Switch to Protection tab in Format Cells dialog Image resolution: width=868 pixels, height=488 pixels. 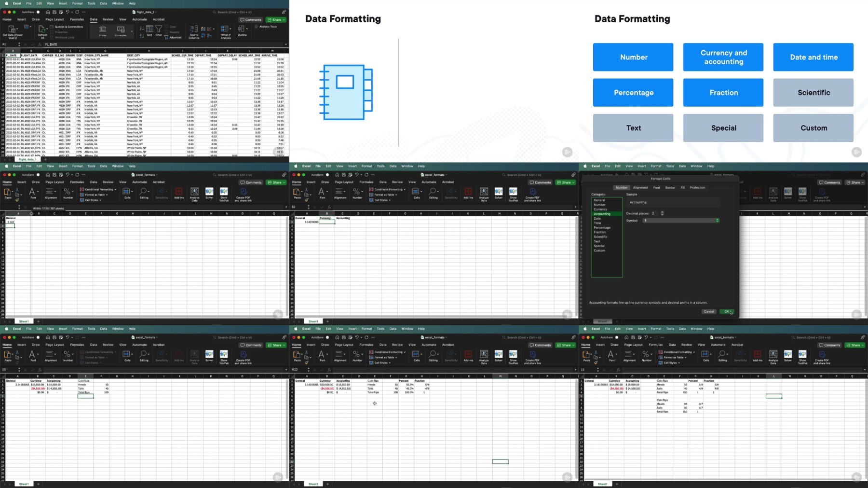[x=697, y=188]
